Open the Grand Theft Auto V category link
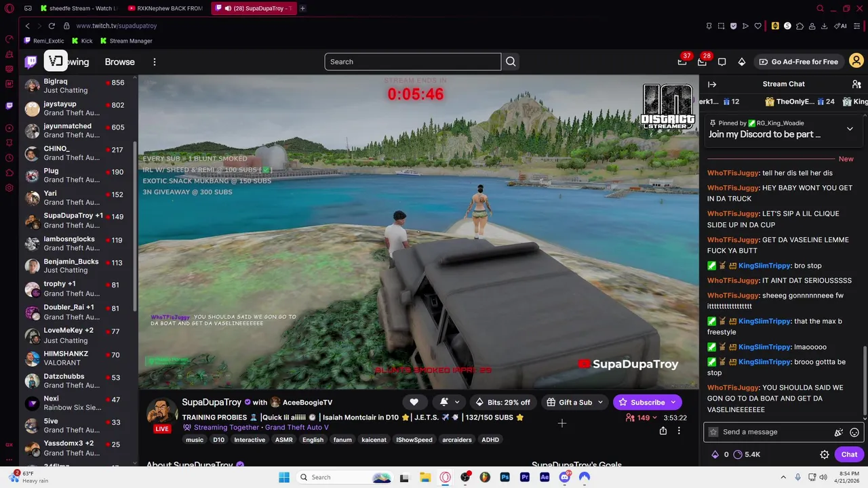This screenshot has height=488, width=868. tap(297, 428)
